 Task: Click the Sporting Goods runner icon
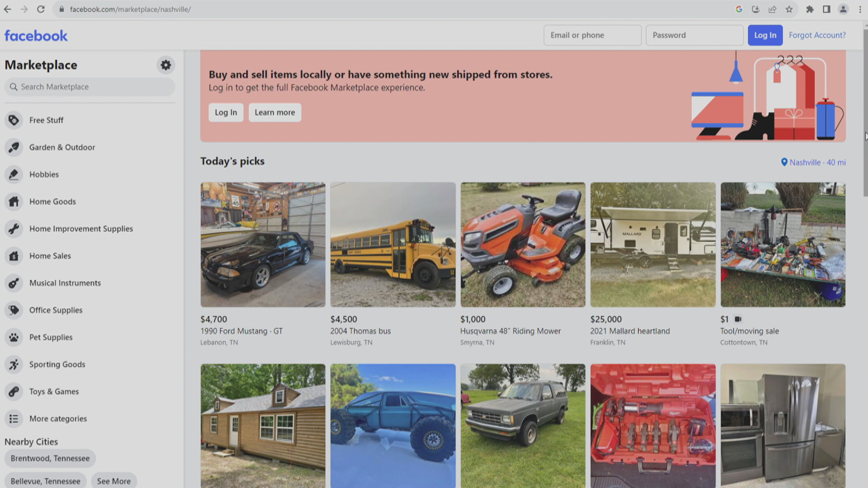(x=14, y=364)
